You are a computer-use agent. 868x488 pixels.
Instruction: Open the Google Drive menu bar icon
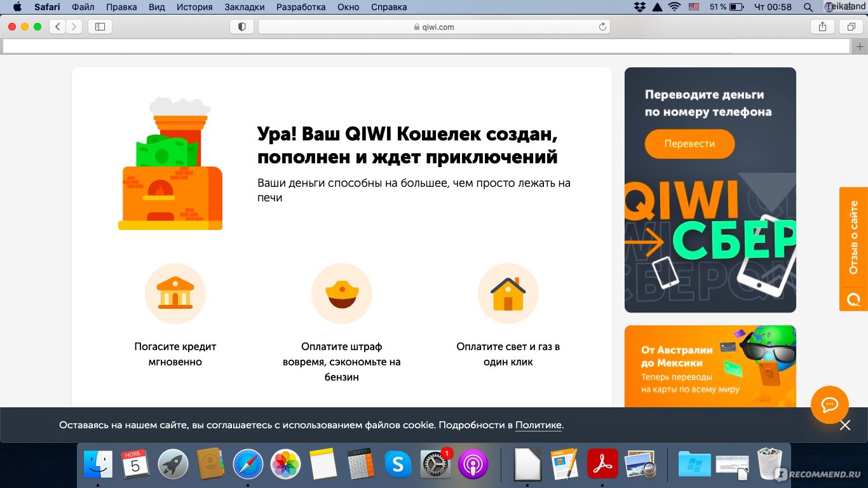pos(657,7)
